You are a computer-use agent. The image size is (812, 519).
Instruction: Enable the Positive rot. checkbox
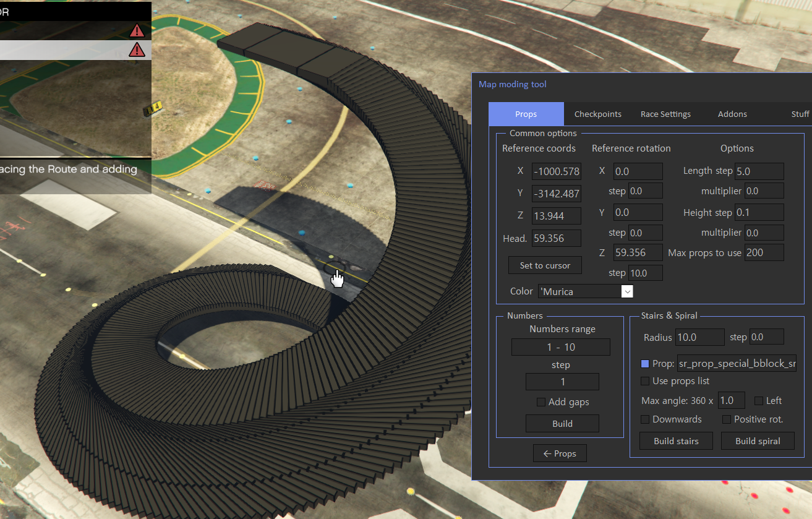pyautogui.click(x=727, y=419)
